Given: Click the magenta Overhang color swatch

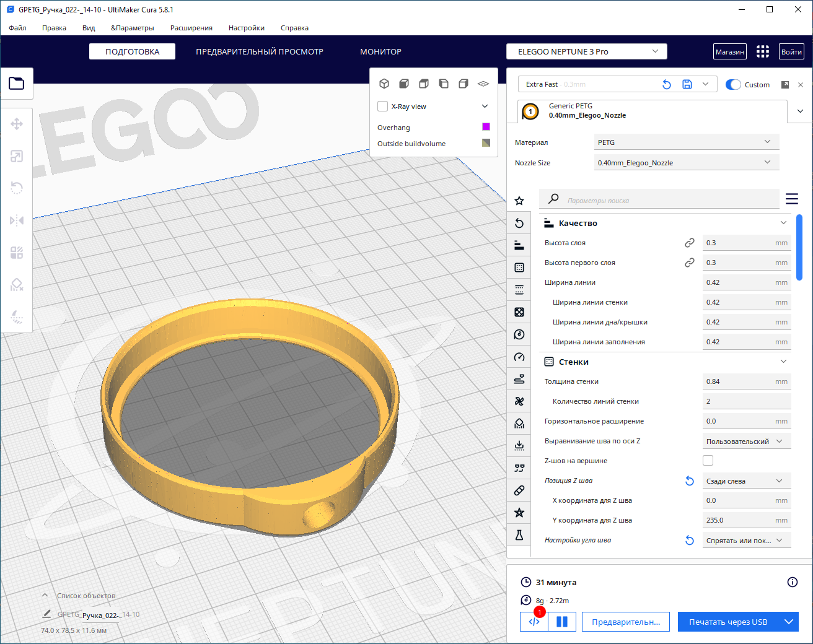Looking at the screenshot, I should coord(486,127).
